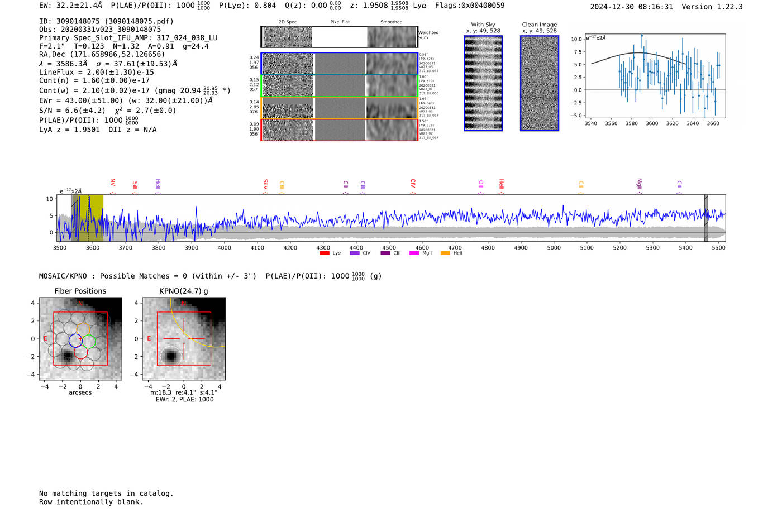Open the Clean Image thumbnail
The image size is (782, 532).
[x=540, y=83]
